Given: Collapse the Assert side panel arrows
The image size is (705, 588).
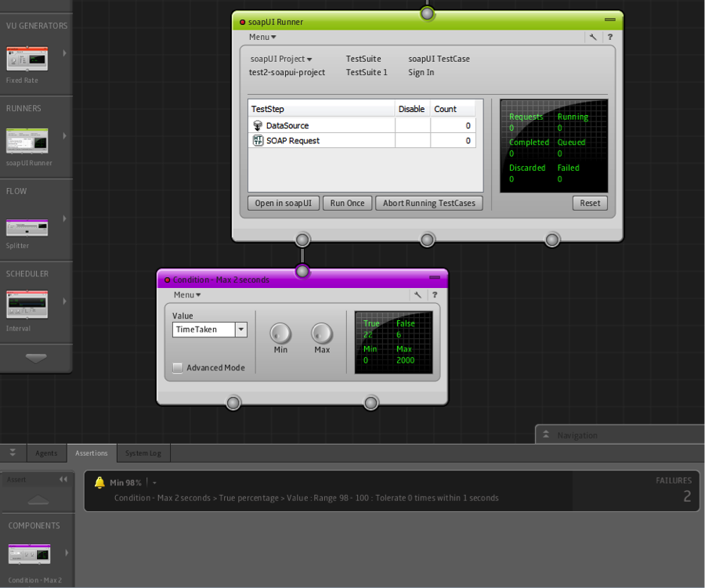Looking at the screenshot, I should [63, 479].
